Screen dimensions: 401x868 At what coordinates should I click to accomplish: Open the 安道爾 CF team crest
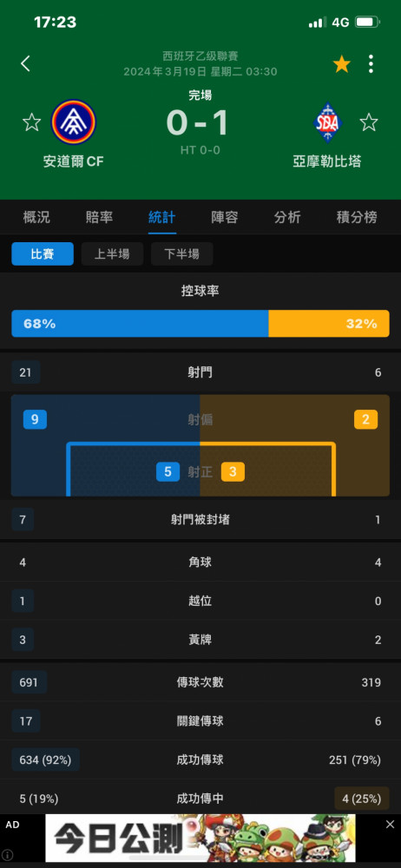pos(74,122)
